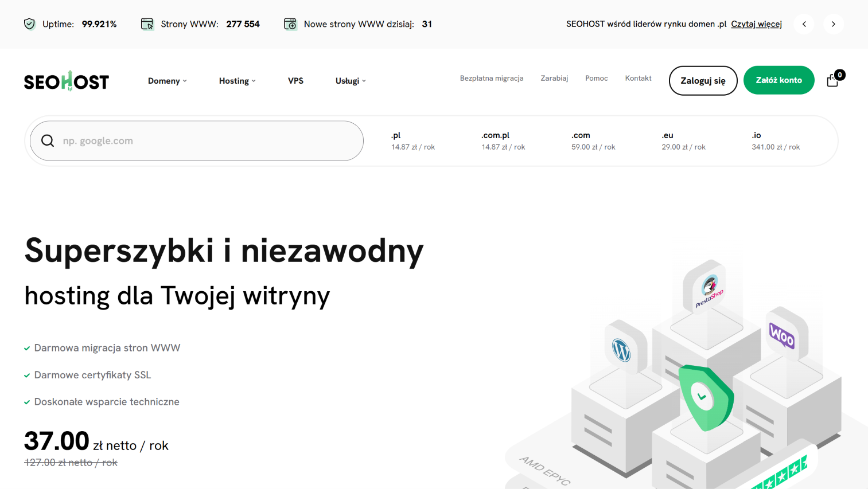Open the Kontakt link

tap(638, 78)
